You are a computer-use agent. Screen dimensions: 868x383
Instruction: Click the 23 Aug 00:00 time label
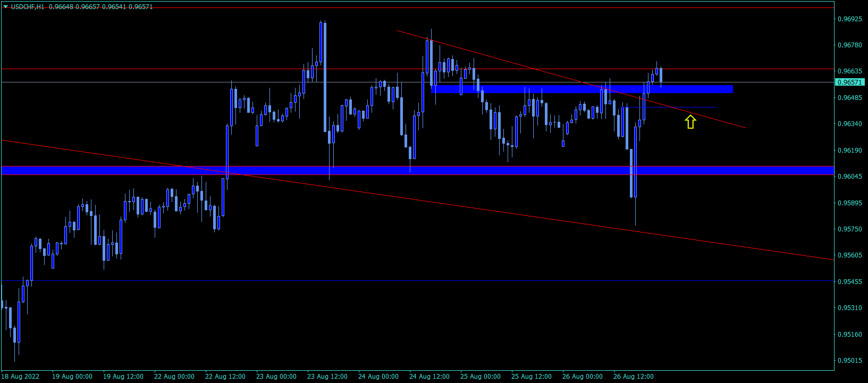tap(276, 377)
